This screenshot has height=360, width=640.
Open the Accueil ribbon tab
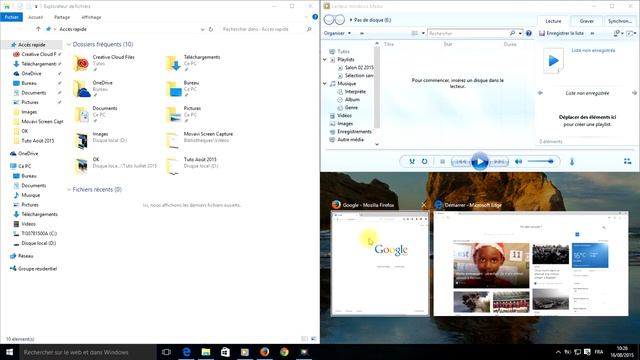coord(36,17)
